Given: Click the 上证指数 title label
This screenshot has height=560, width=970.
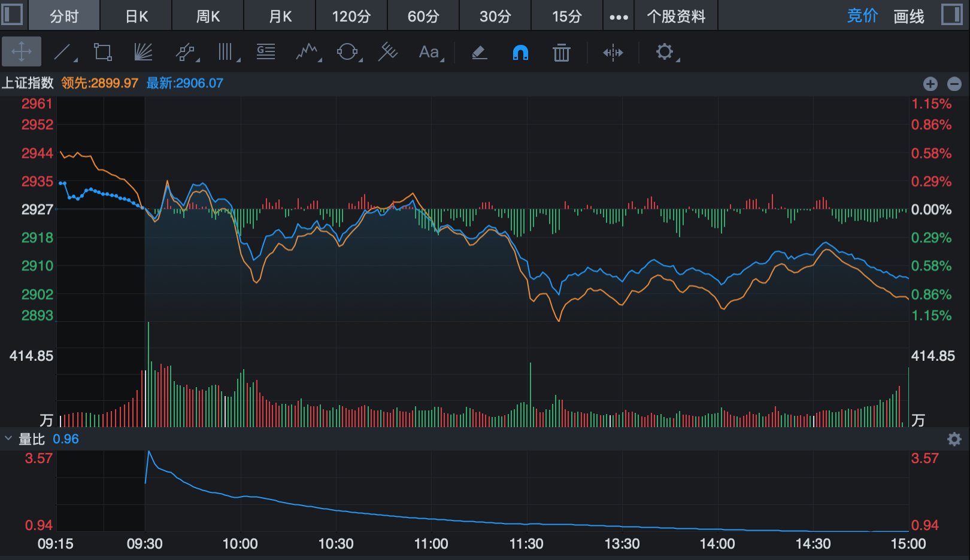Looking at the screenshot, I should click(x=28, y=83).
